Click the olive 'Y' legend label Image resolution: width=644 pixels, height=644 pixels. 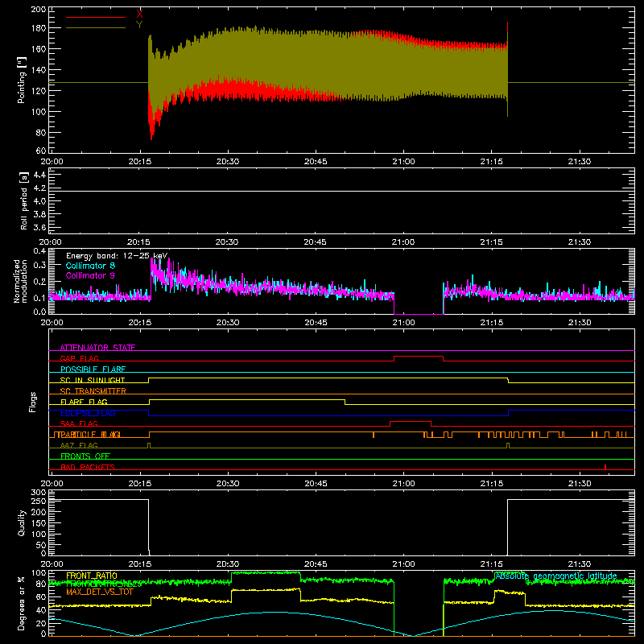click(x=139, y=25)
